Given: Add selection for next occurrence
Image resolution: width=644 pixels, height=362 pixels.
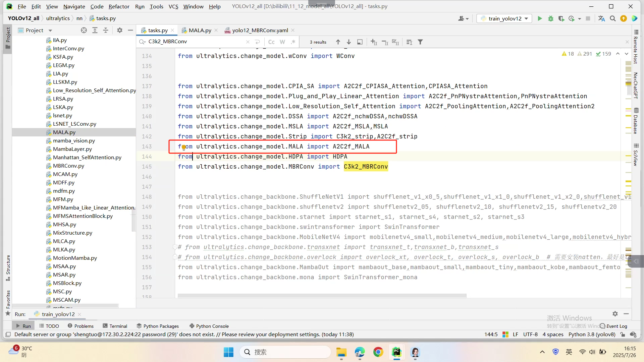Looking at the screenshot, I should [374, 42].
